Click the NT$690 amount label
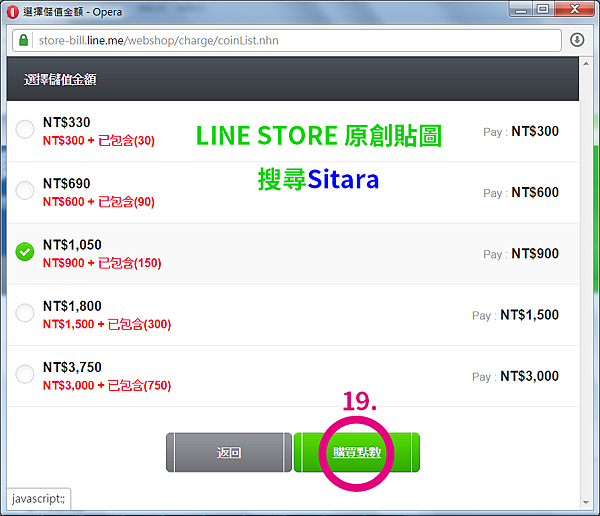The image size is (600, 516). (x=67, y=183)
